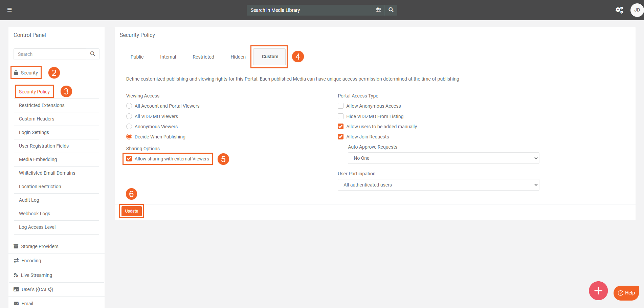
Task: Uncheck Allow sharing with external Viewers
Action: point(129,159)
